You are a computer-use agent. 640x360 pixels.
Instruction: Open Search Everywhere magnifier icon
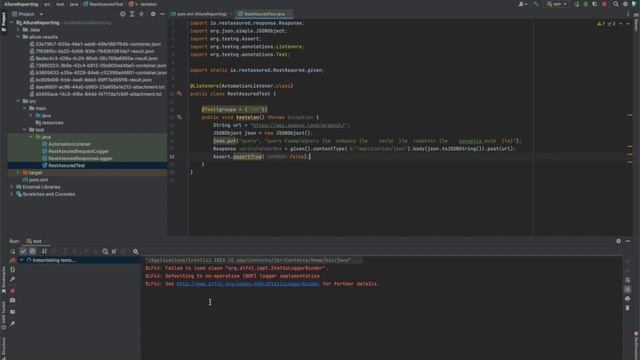(x=616, y=4)
